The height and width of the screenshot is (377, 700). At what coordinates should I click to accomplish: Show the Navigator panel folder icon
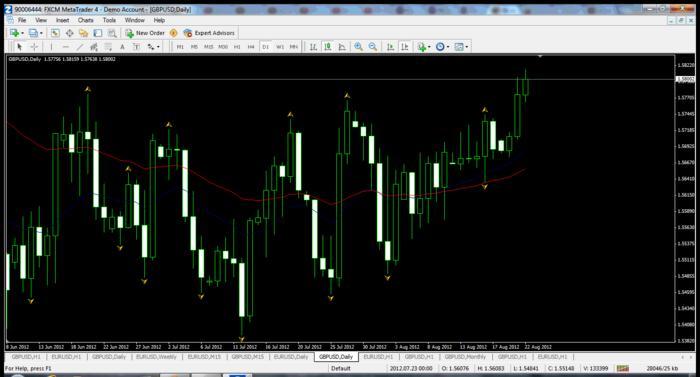(x=83, y=33)
